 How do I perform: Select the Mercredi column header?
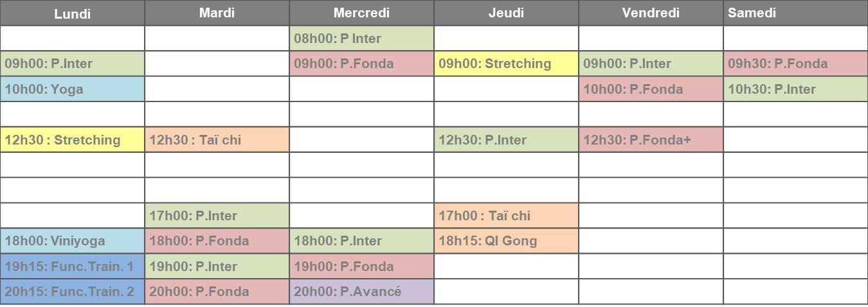[361, 13]
